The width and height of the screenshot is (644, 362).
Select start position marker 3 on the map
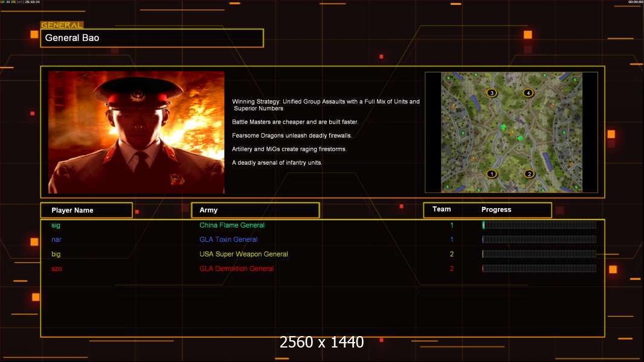pyautogui.click(x=492, y=93)
